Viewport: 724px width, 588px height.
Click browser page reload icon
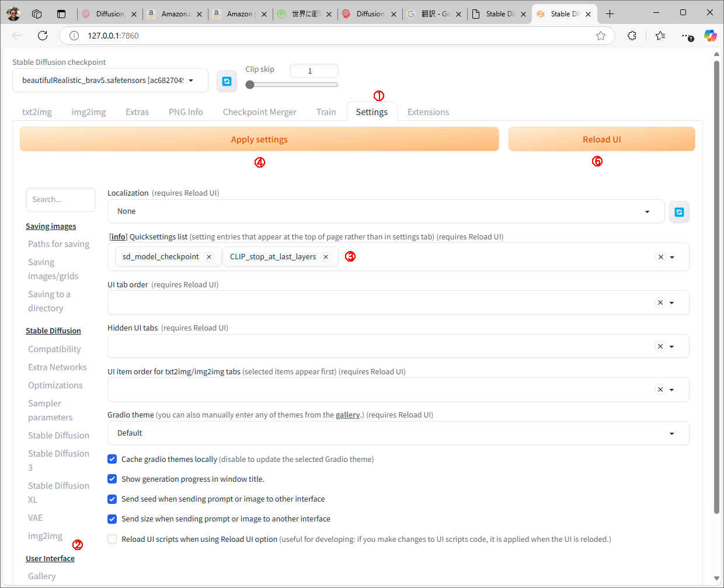[43, 36]
